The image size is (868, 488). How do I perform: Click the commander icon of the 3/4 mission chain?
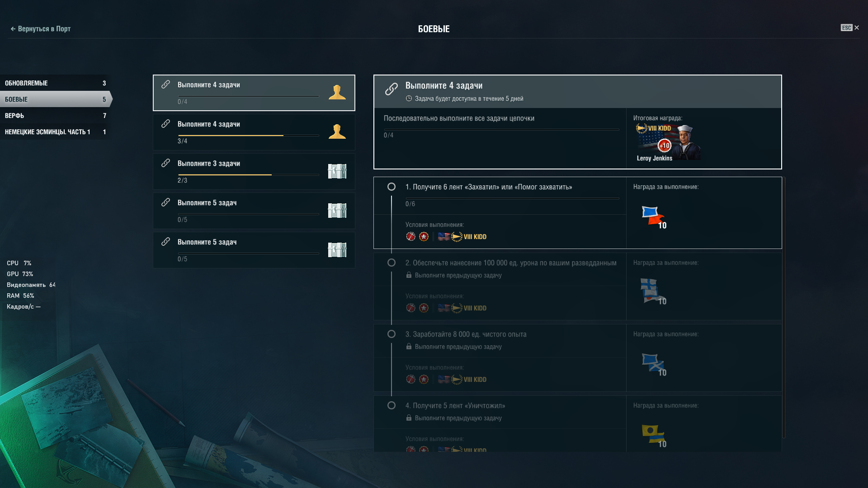tap(337, 131)
